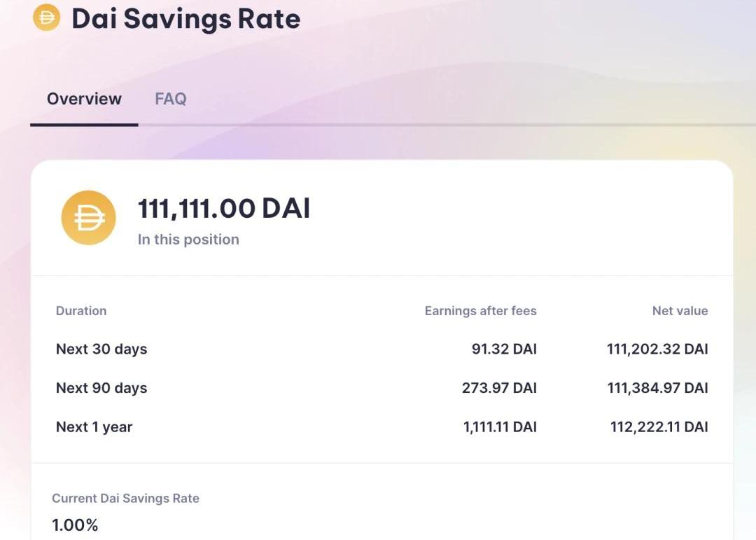Click the 112,222.11 DAI net value
756x540 pixels.
pyautogui.click(x=659, y=427)
